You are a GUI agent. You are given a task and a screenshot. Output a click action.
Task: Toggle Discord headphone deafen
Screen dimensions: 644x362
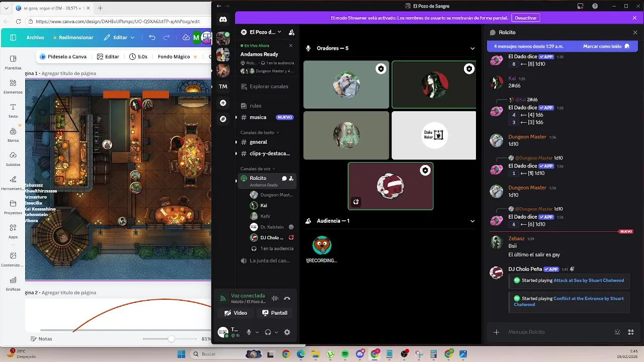tap(268, 332)
